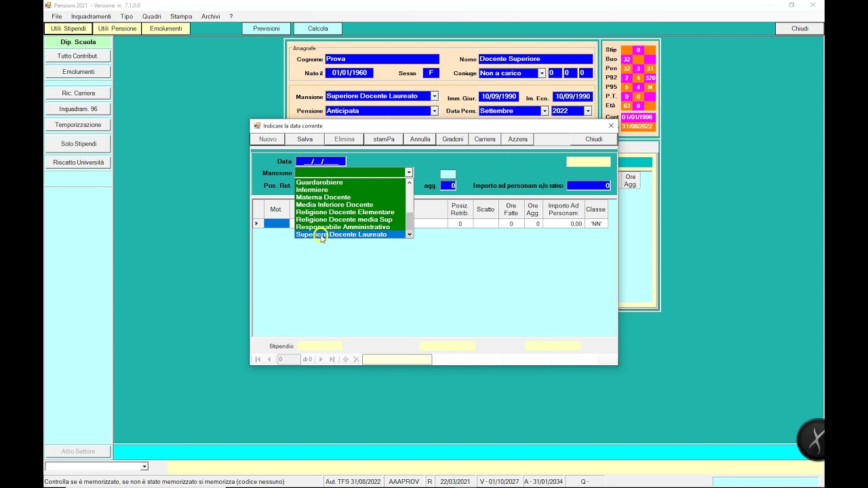
Task: Open the Quadri menu
Action: pos(152,16)
